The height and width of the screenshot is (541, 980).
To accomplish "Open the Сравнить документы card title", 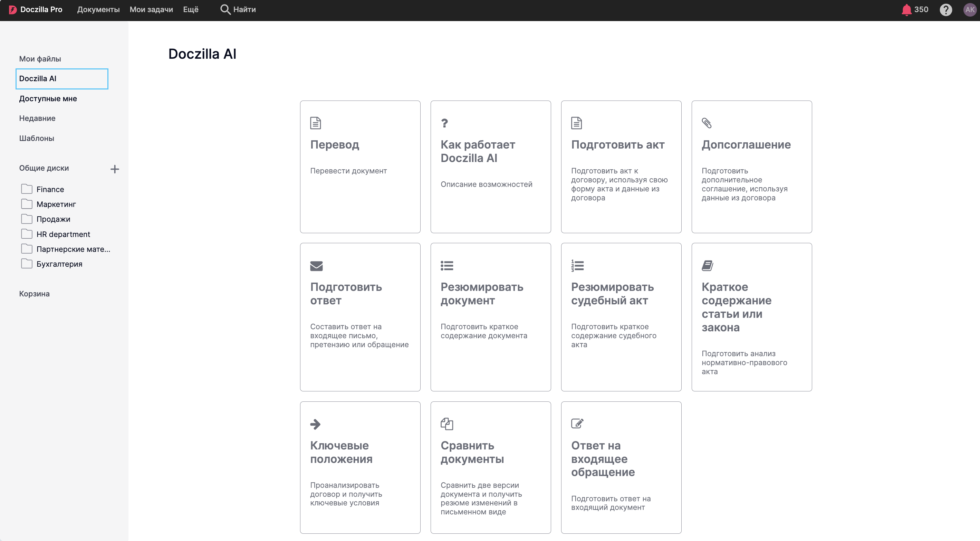I will 472,452.
